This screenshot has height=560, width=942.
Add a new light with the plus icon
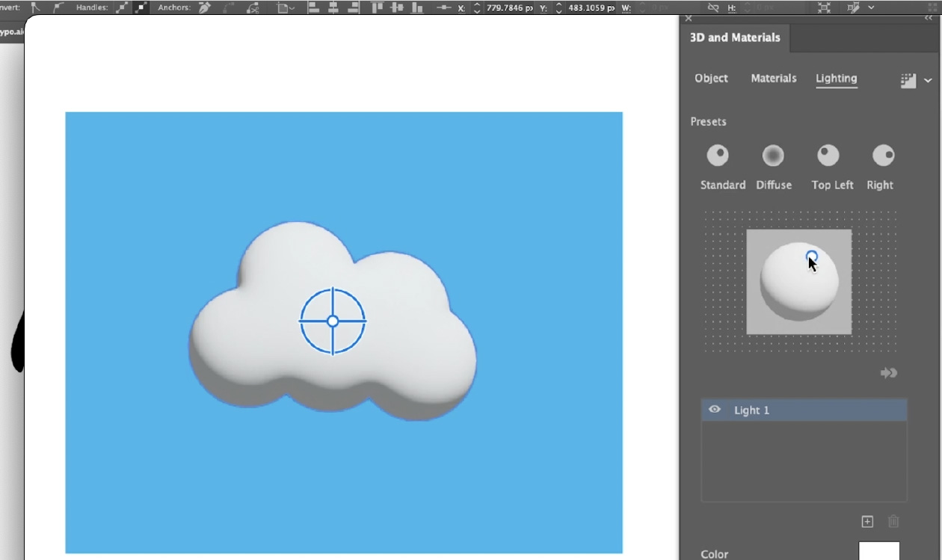(x=867, y=521)
